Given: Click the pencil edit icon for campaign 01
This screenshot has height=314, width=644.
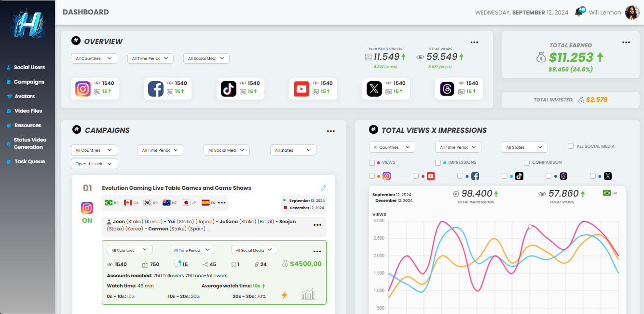Looking at the screenshot, I should 324,188.
